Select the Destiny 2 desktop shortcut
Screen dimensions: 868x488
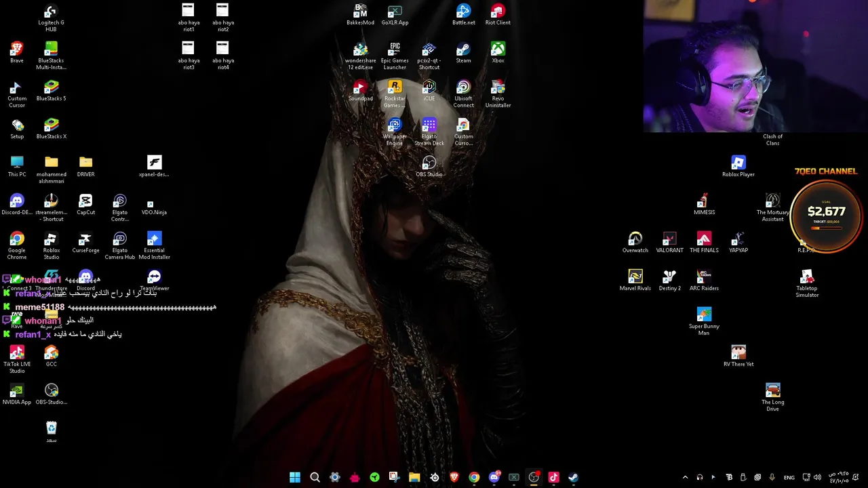669,281
